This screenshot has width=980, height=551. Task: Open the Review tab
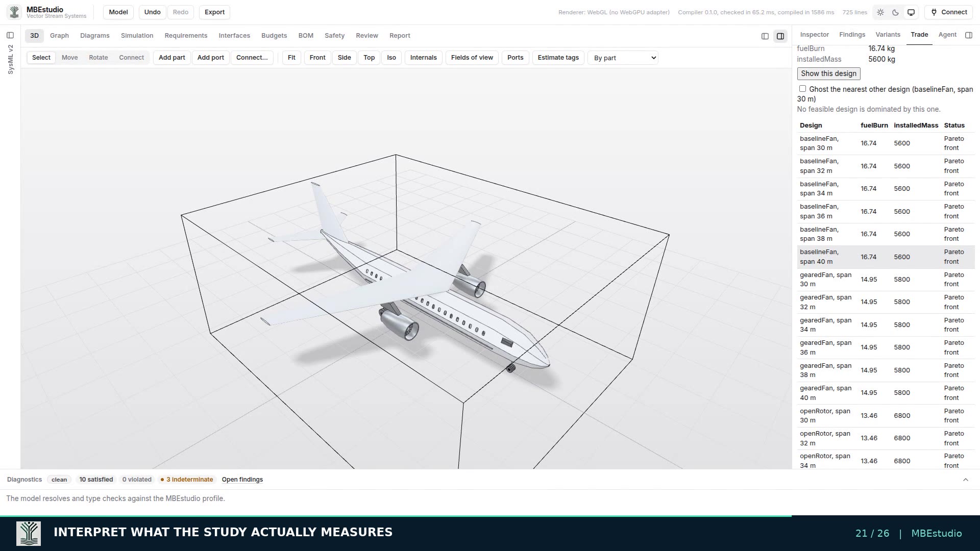(367, 36)
